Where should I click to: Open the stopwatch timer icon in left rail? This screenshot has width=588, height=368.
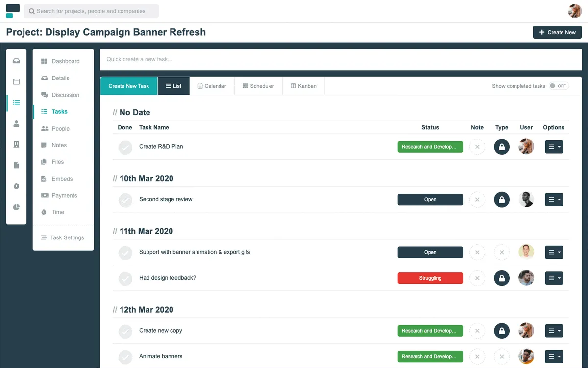click(16, 186)
